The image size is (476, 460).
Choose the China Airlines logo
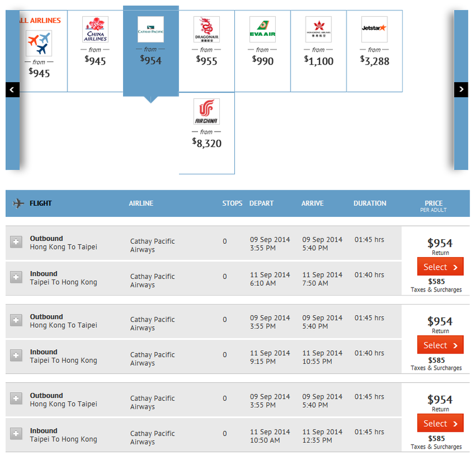pyautogui.click(x=95, y=29)
